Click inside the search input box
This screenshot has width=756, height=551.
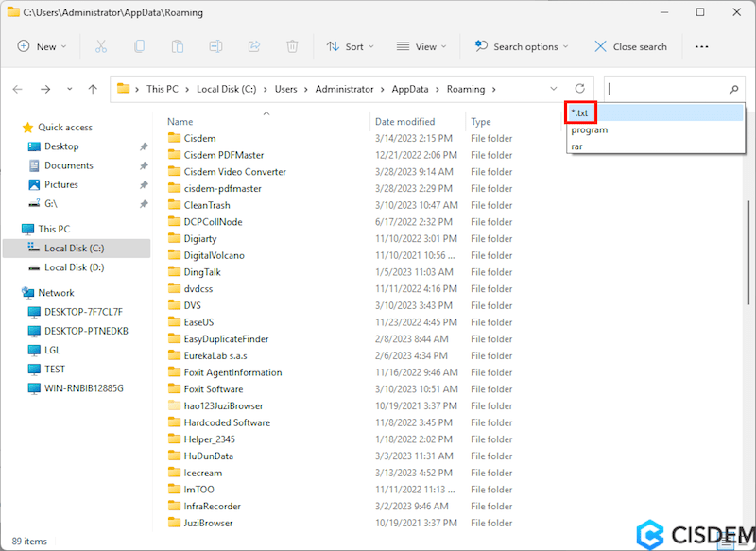tap(668, 89)
